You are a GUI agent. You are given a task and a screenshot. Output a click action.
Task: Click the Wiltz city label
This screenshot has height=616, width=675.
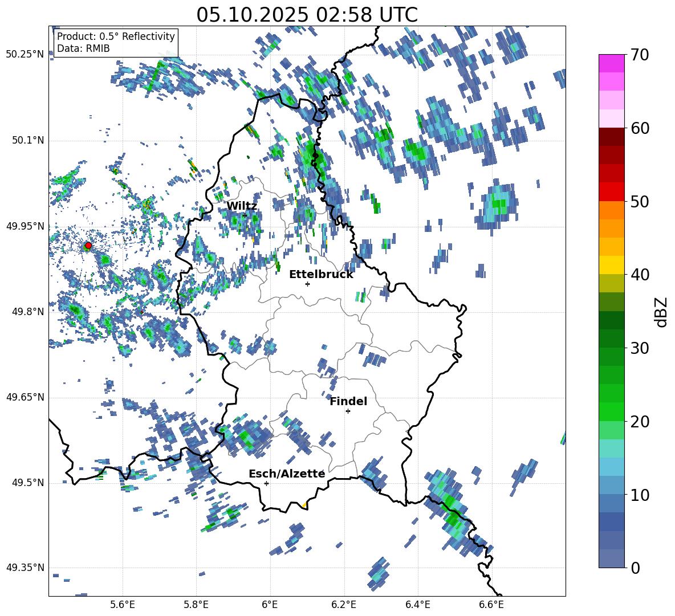coord(242,206)
